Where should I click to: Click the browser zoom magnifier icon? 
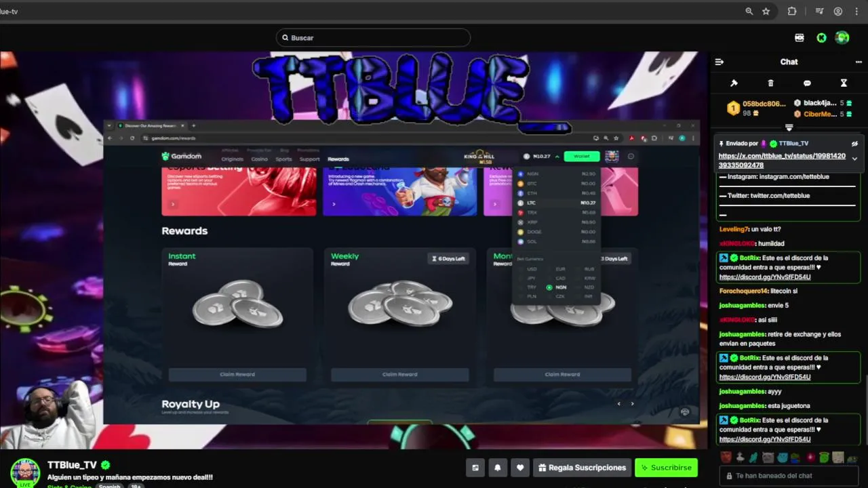(x=749, y=11)
